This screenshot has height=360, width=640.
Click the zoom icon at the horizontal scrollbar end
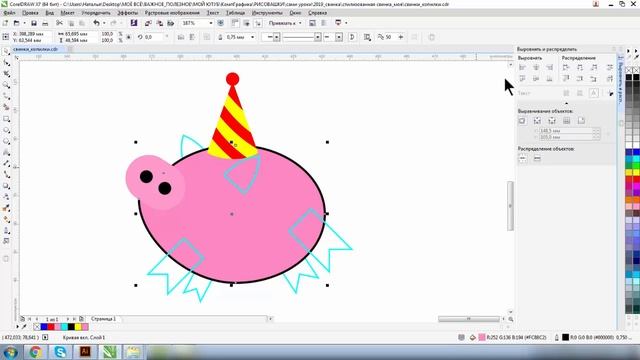[511, 319]
